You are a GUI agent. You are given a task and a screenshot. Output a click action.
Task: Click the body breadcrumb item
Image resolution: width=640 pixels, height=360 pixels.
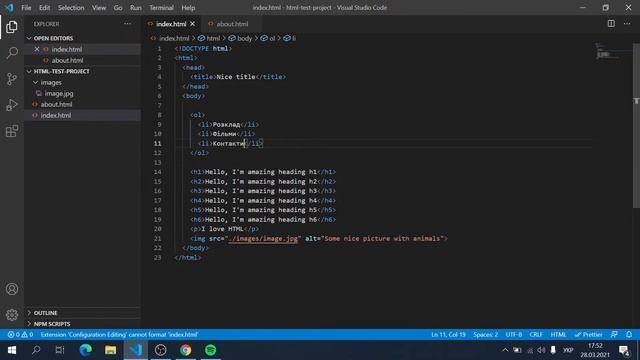tap(244, 38)
